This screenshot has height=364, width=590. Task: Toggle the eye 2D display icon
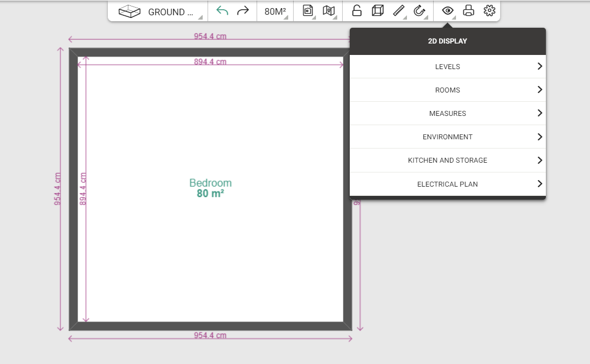point(447,11)
